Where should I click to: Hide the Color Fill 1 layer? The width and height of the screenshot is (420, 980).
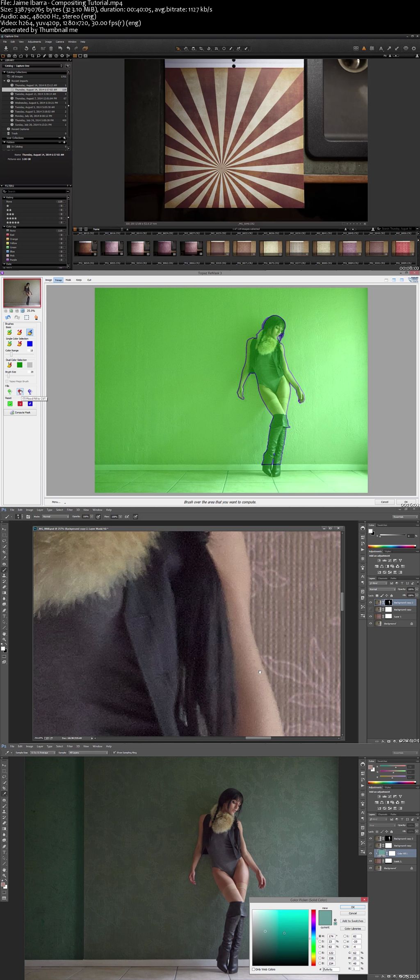click(371, 853)
